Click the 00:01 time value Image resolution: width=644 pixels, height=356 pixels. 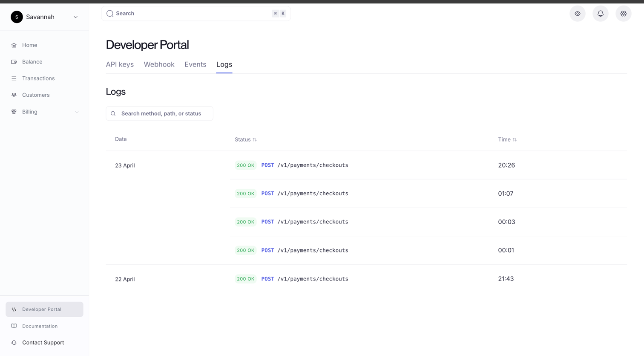click(x=506, y=250)
